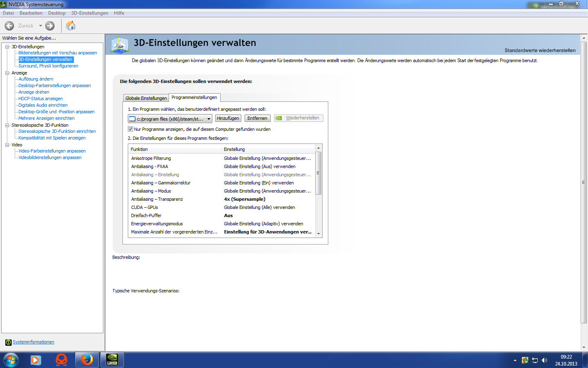Open 'Digitales Audio einrichten'
The image size is (588, 368).
click(x=43, y=105)
